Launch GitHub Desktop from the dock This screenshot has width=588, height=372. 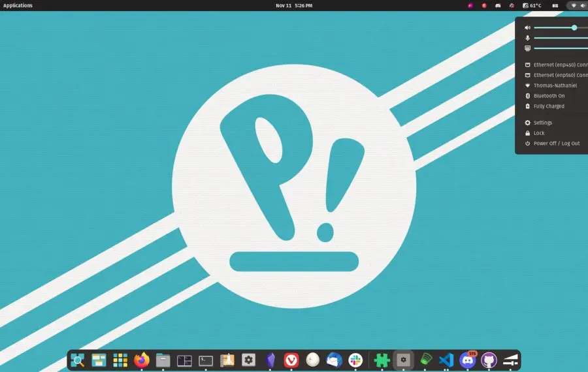point(489,360)
